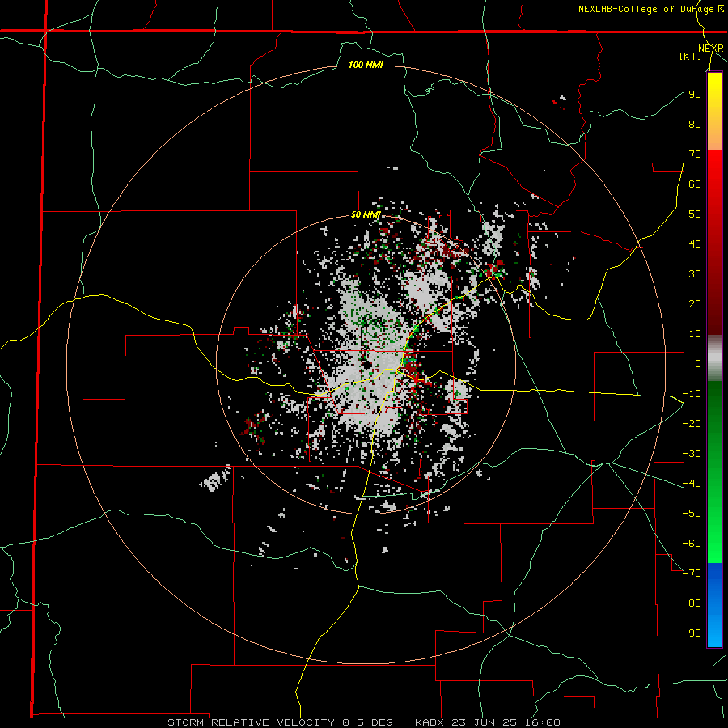The width and height of the screenshot is (728, 728).
Task: Click the [KT] units label
Action: point(691,56)
